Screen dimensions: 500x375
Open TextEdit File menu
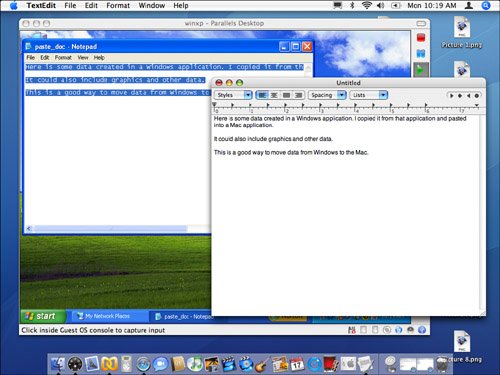click(x=70, y=5)
